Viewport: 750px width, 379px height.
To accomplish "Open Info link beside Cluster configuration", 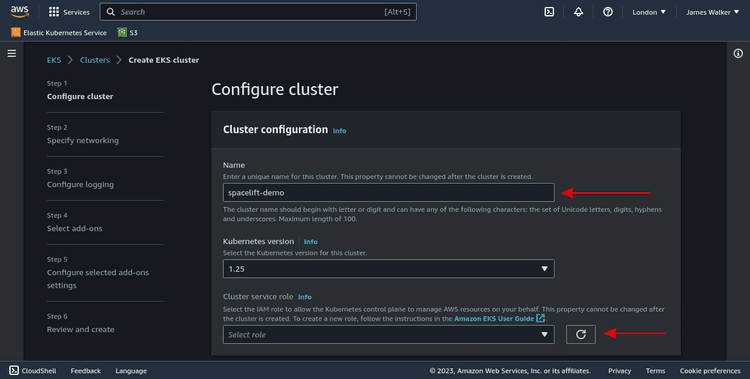I will 339,131.
